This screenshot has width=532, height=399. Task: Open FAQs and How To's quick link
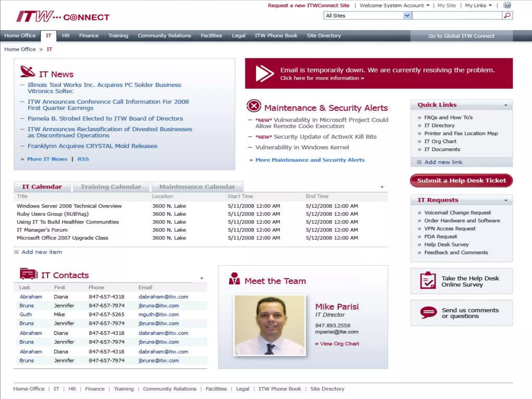tap(448, 117)
